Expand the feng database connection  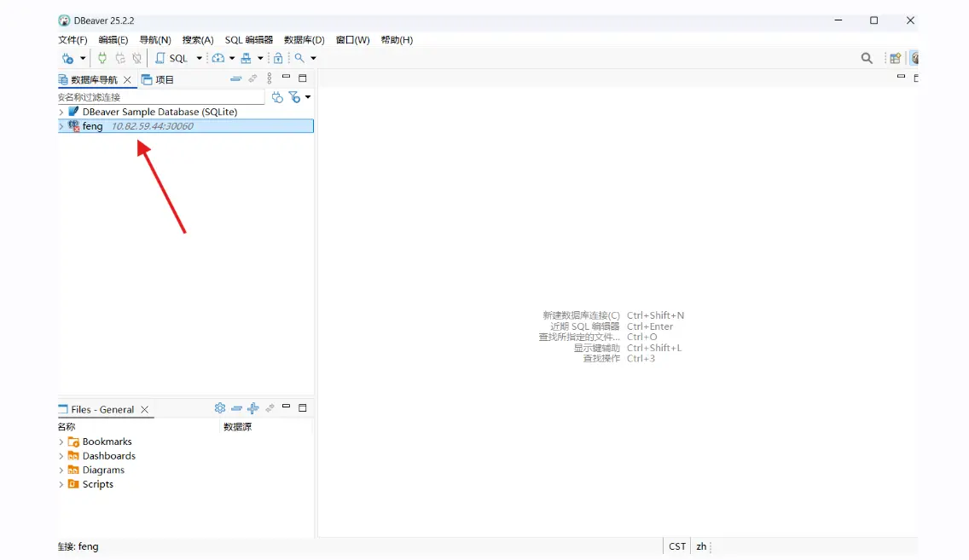62,125
